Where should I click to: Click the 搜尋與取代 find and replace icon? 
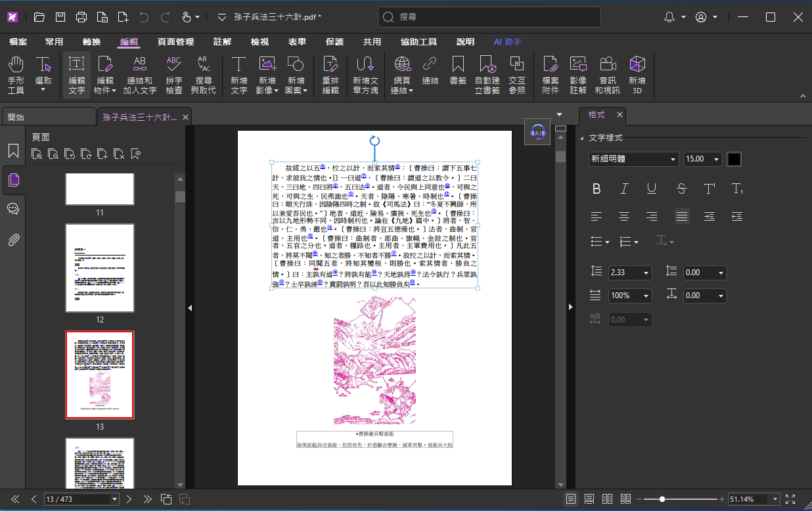pos(203,74)
